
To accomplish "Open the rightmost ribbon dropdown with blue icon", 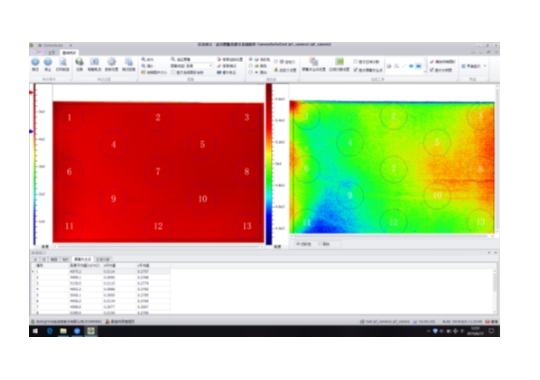I will [x=474, y=66].
